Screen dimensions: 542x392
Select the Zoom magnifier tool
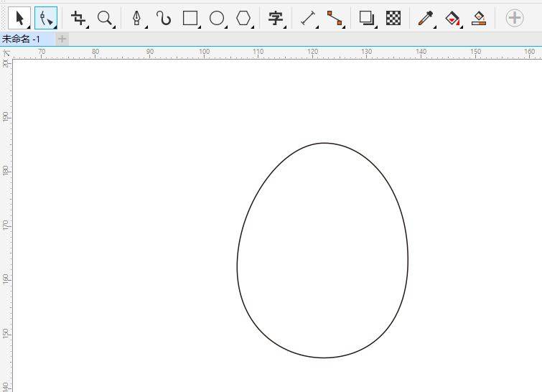point(105,18)
